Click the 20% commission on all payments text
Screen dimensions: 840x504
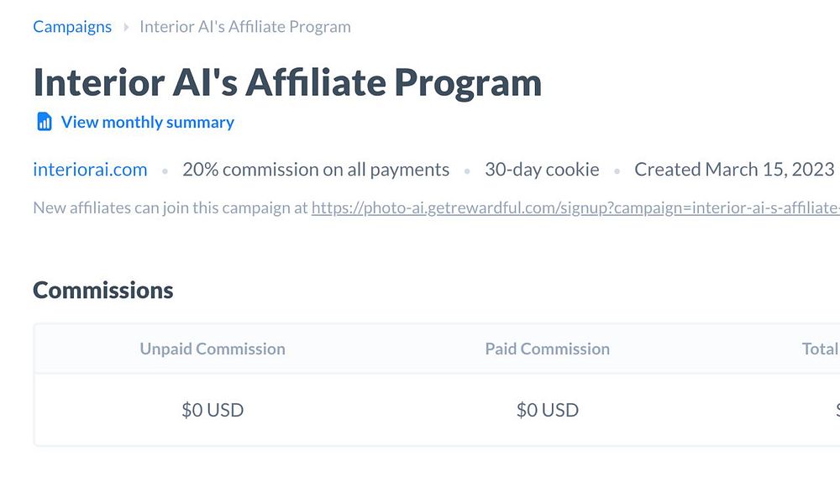click(316, 170)
